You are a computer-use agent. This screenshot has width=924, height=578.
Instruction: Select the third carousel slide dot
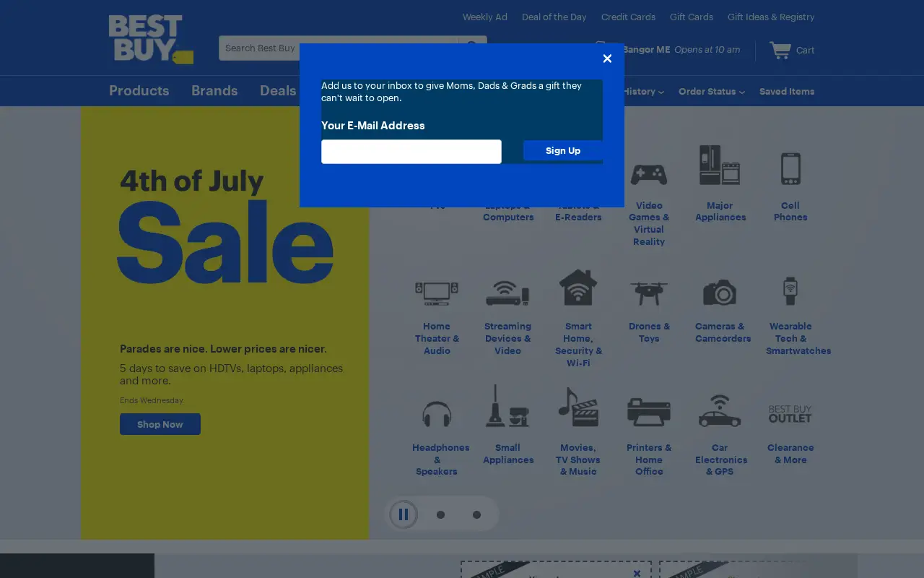click(x=476, y=514)
